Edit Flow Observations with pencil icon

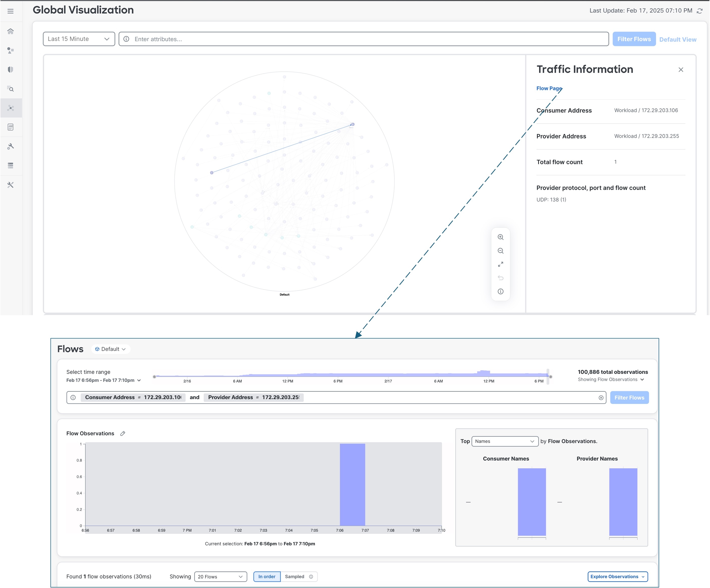pyautogui.click(x=123, y=434)
